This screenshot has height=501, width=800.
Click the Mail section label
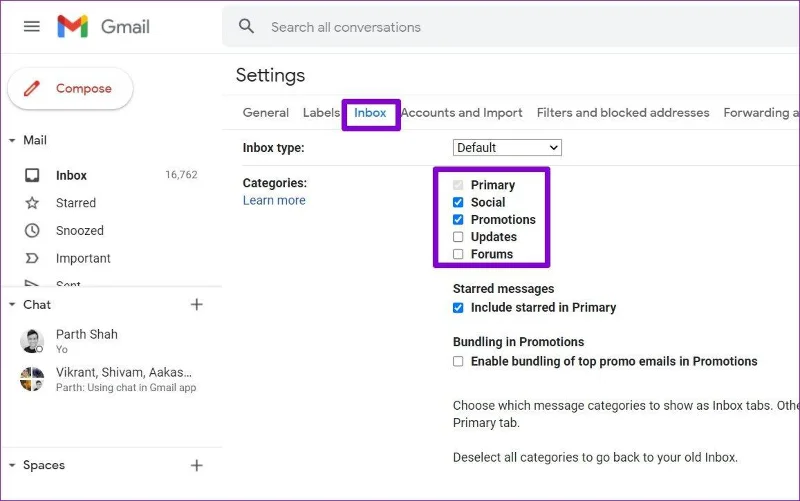[x=35, y=140]
